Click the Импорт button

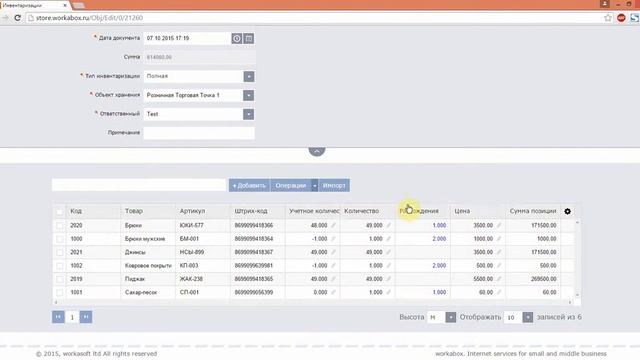pyautogui.click(x=334, y=185)
